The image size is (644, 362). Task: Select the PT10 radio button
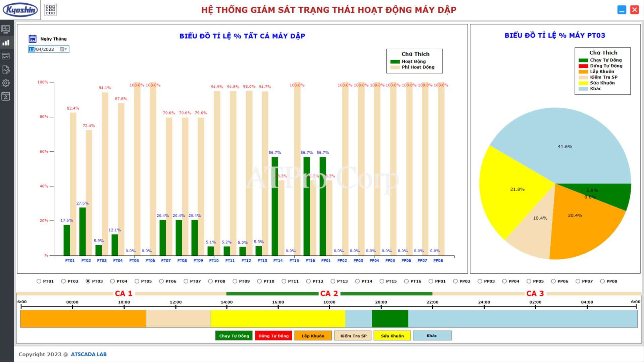pyautogui.click(x=259, y=281)
